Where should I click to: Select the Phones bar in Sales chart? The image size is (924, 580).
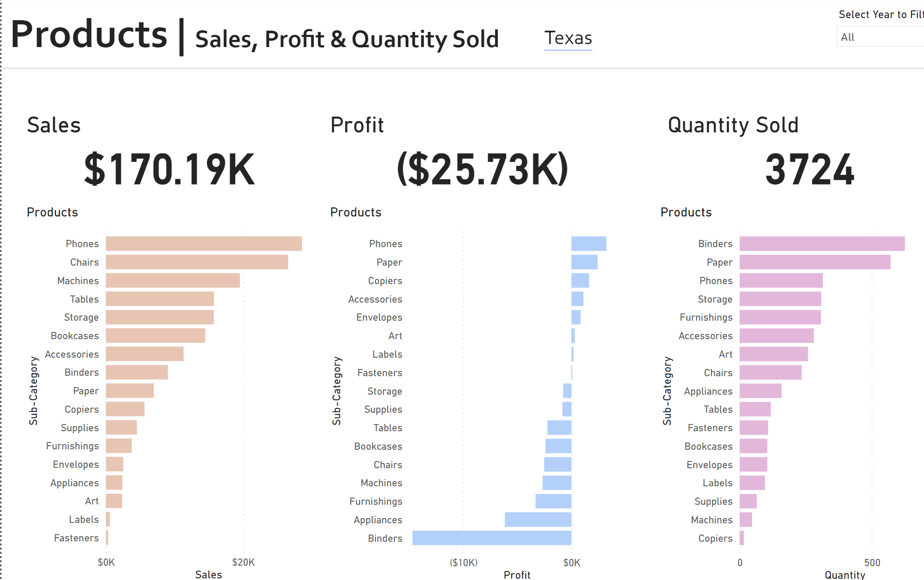(204, 244)
